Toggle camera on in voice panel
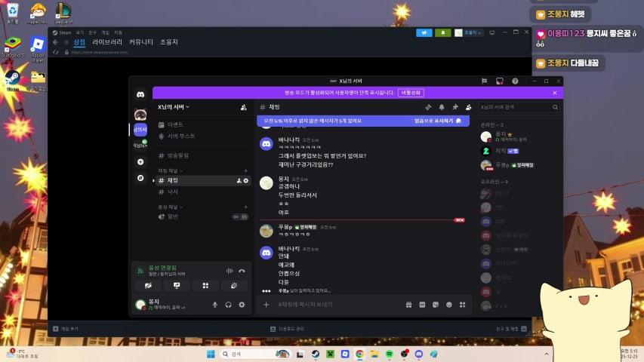This screenshot has width=644, height=362. click(148, 286)
